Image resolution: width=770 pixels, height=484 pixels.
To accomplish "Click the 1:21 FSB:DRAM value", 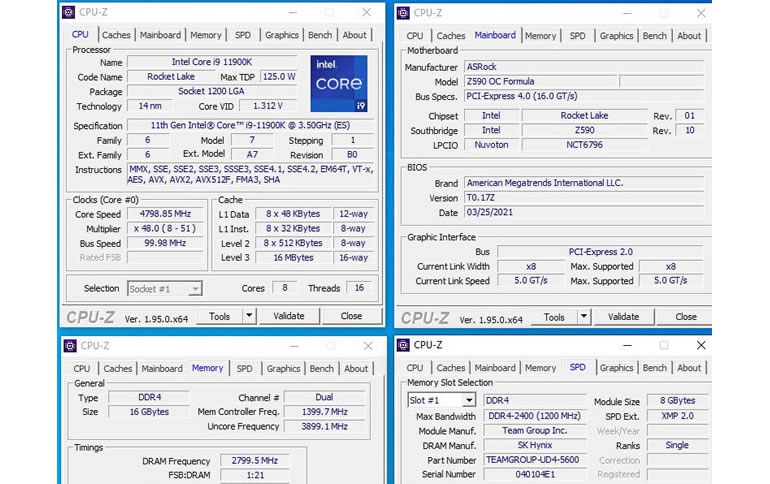I will tap(254, 475).
